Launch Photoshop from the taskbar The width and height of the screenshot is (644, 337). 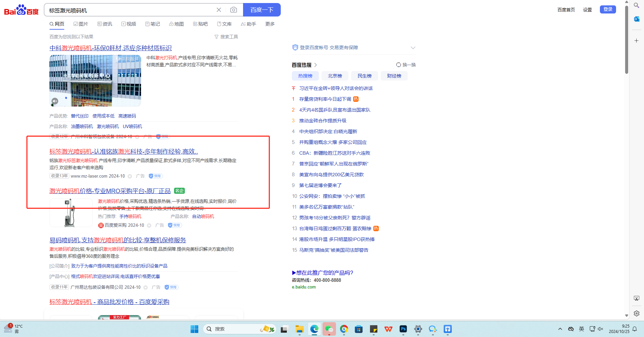[x=403, y=329]
